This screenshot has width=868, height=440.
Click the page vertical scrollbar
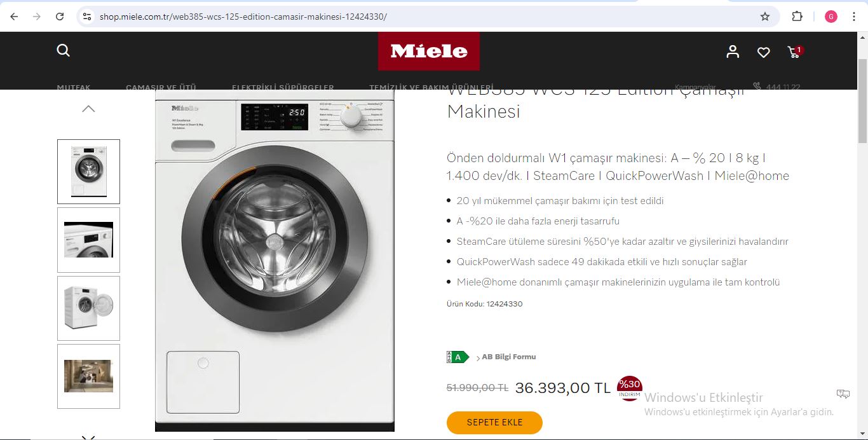pyautogui.click(x=862, y=100)
